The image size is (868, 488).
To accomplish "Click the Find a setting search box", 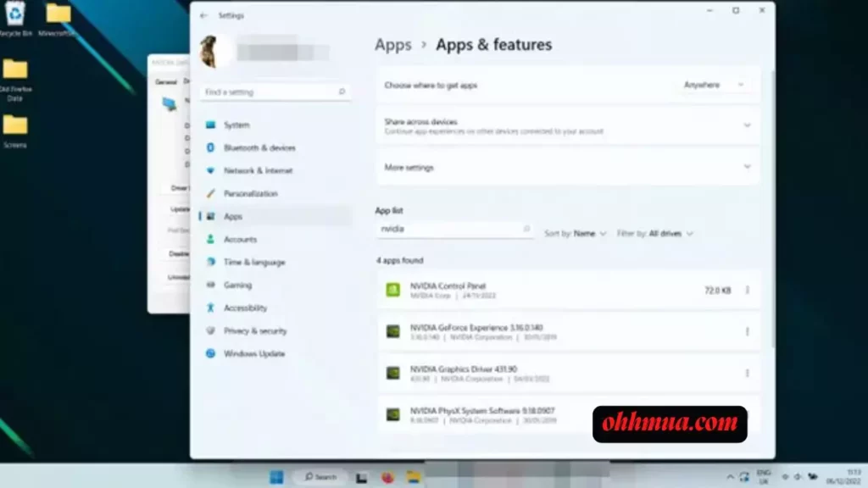I will pyautogui.click(x=275, y=91).
